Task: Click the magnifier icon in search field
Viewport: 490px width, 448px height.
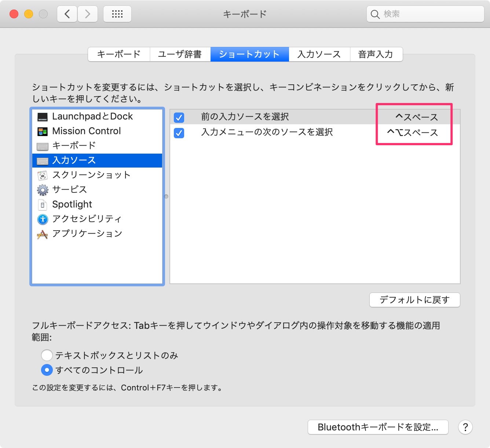Action: pos(375,14)
